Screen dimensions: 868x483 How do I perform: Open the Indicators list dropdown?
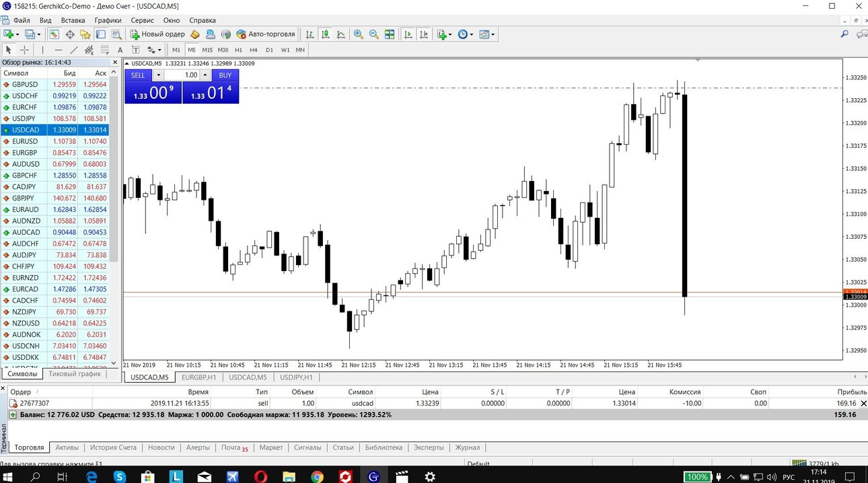click(x=444, y=34)
